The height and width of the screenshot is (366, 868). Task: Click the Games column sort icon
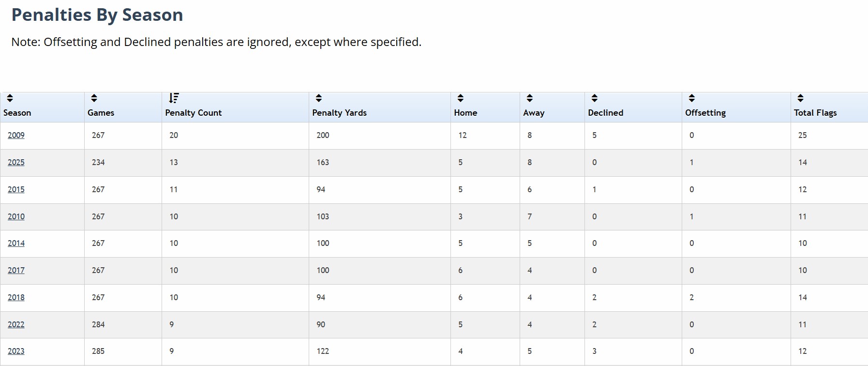[x=94, y=98]
